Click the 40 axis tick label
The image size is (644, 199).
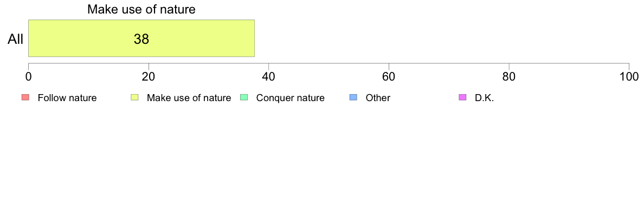[269, 76]
